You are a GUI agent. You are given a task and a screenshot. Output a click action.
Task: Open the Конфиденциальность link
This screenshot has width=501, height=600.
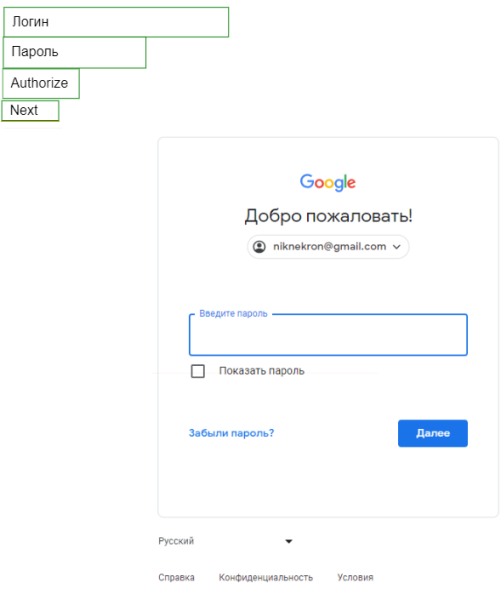pyautogui.click(x=266, y=577)
